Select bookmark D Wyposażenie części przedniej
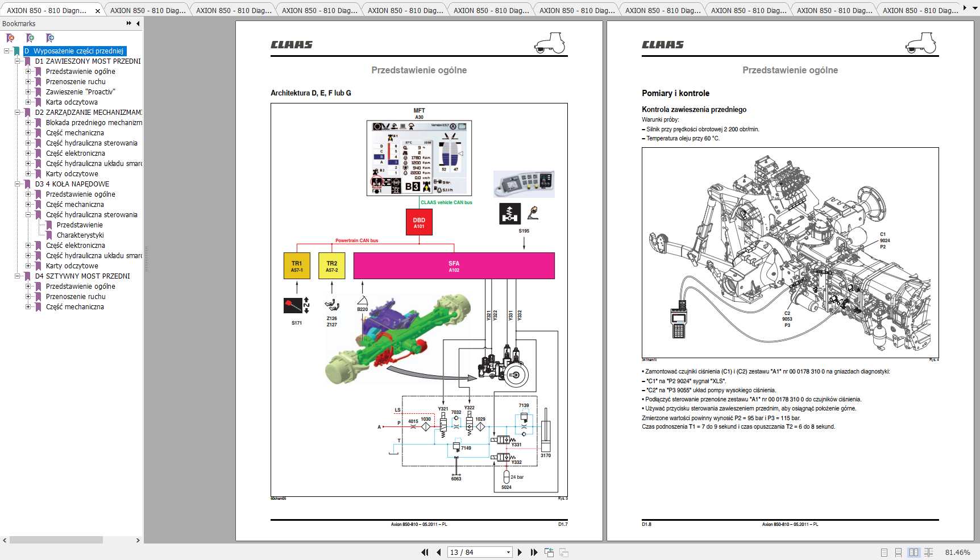 (x=74, y=51)
